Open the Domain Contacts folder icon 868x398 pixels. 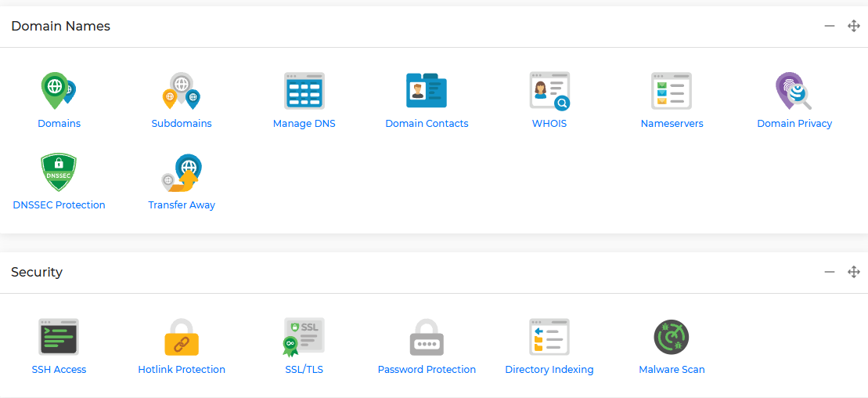tap(427, 90)
